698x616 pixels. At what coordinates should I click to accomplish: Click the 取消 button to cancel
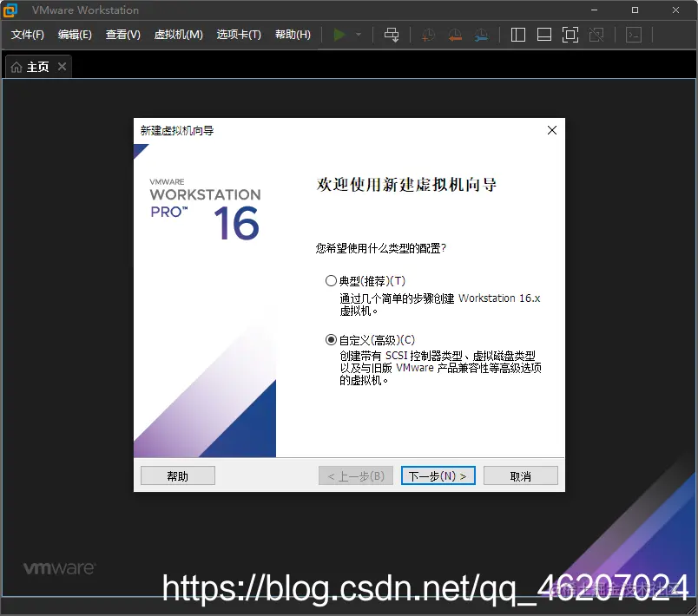click(x=520, y=475)
